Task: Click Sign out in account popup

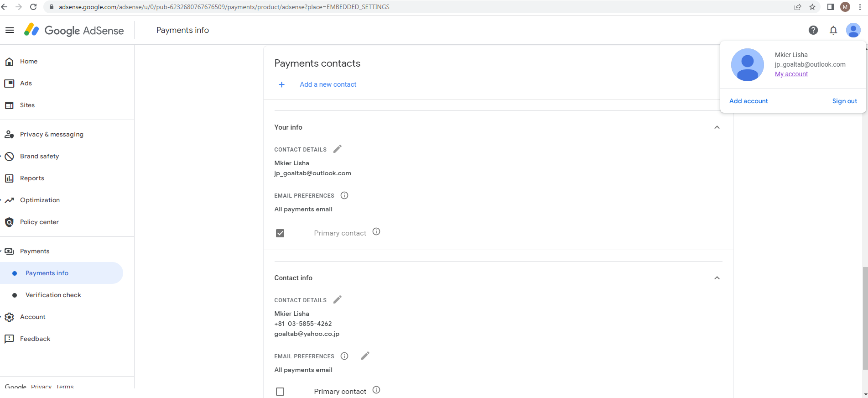Action: (x=844, y=101)
